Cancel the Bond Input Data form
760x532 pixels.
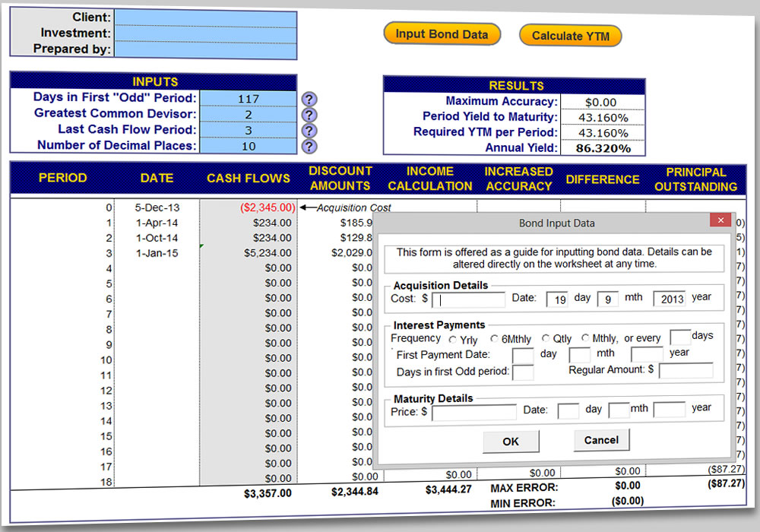click(601, 440)
